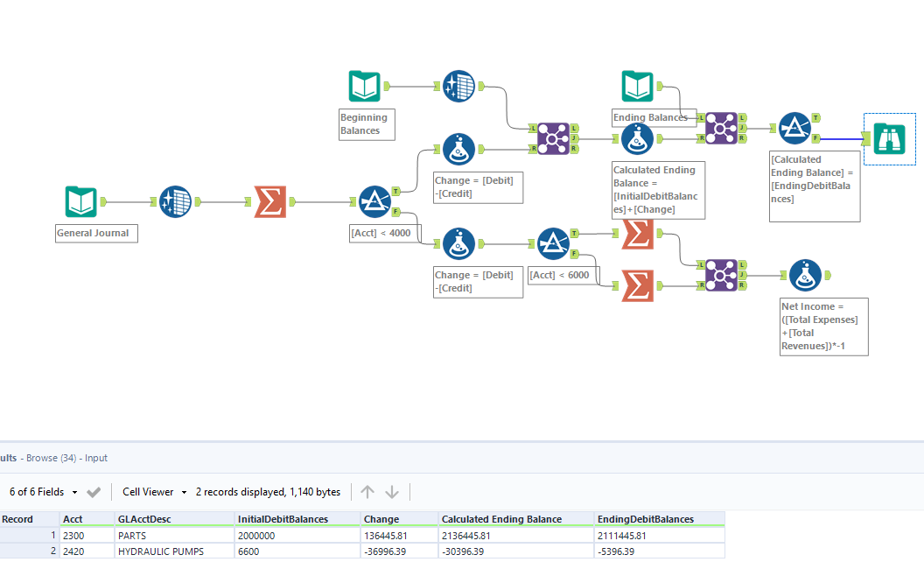
Task: Select Join tool before Net Income formula
Action: 721,275
